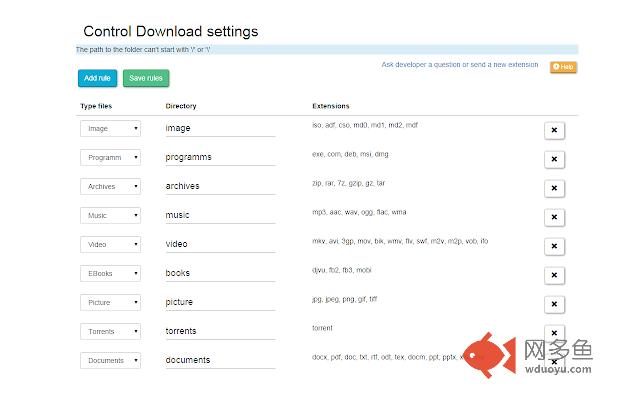Click the 'Control Download settings' heading
The height and width of the screenshot is (400, 640).
(171, 31)
